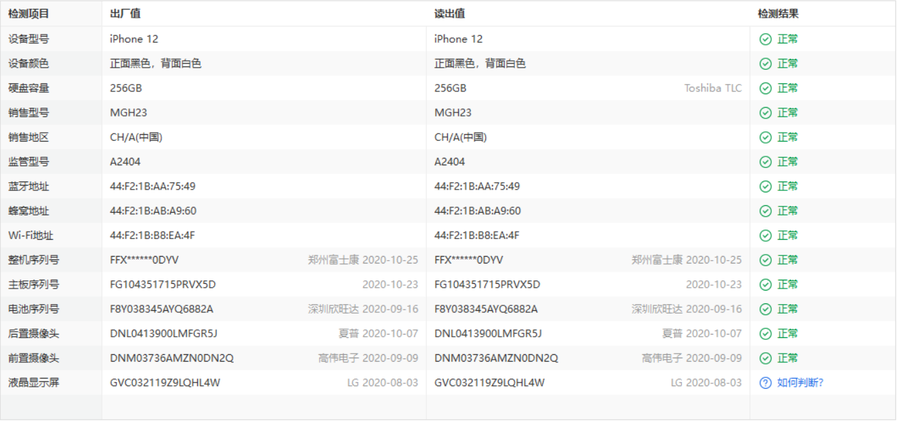Click the green check icon in 设备颜色 row
Viewport: 900px width, 426px height.
(x=765, y=64)
